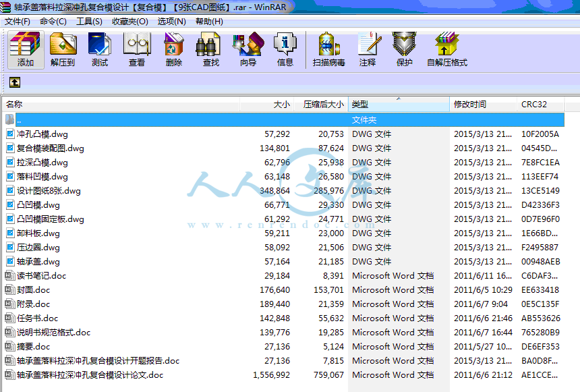Select file 附录.doc
Viewport: 580px width, 392px height.
coord(33,304)
